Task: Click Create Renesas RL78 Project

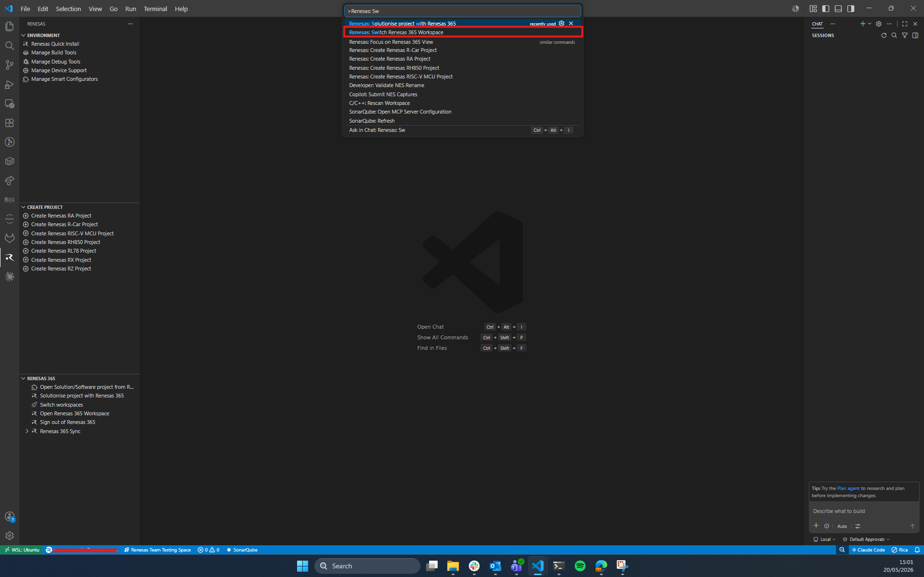Action: tap(64, 251)
